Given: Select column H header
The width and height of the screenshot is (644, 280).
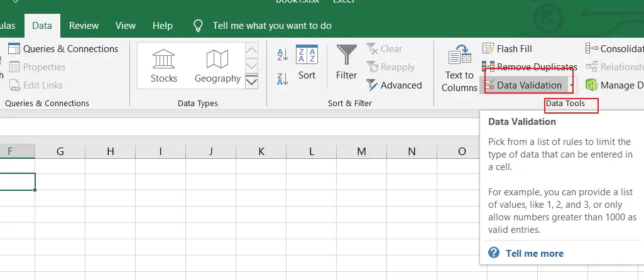Looking at the screenshot, I should coord(110,151).
